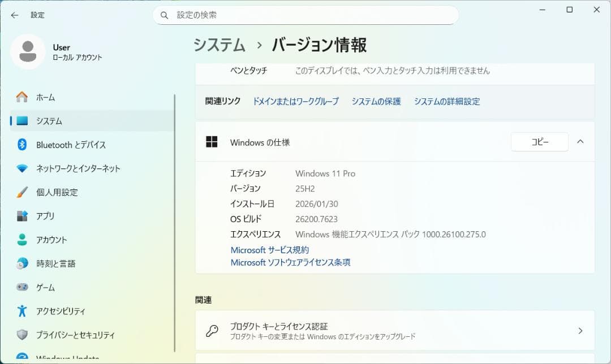Click the sidebar vertical scrollbar
The image size is (611, 364).
click(x=175, y=223)
